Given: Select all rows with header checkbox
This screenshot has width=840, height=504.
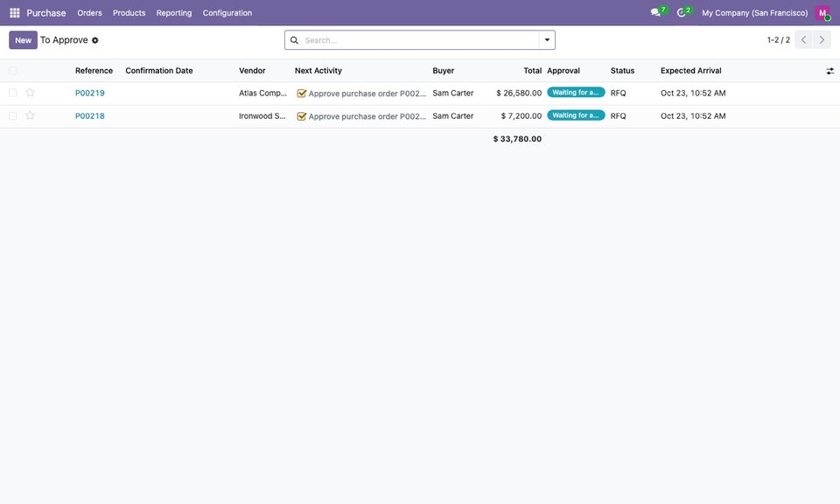Looking at the screenshot, I should tap(13, 71).
